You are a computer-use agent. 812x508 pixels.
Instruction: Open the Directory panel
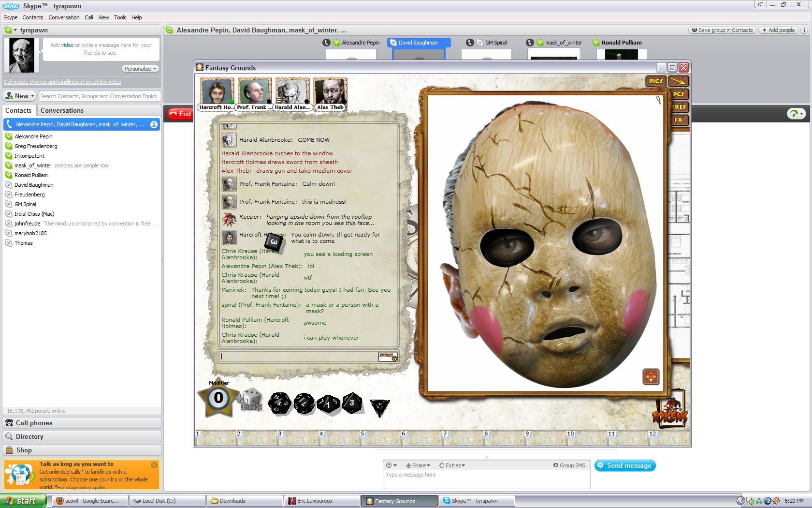click(x=82, y=436)
